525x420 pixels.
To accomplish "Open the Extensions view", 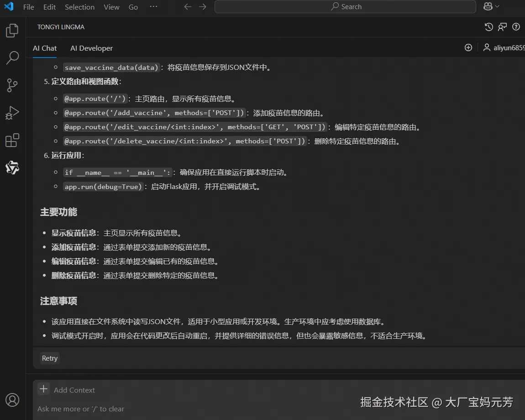I will (12, 140).
